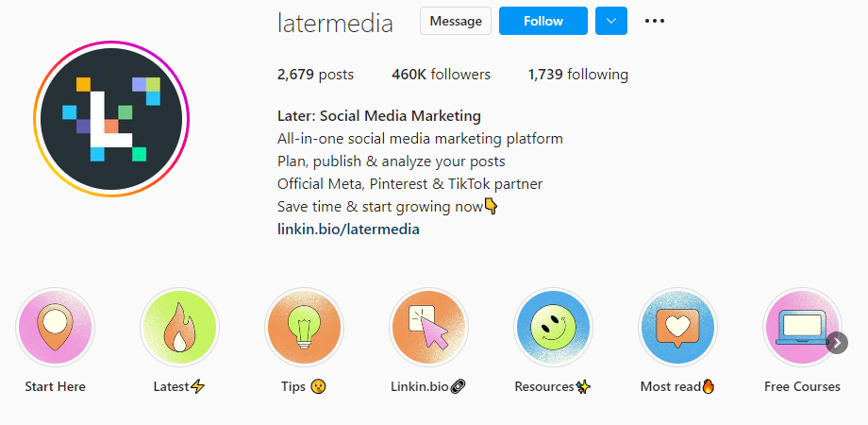Click the three-dot more options icon
The image size is (868, 425).
[655, 21]
